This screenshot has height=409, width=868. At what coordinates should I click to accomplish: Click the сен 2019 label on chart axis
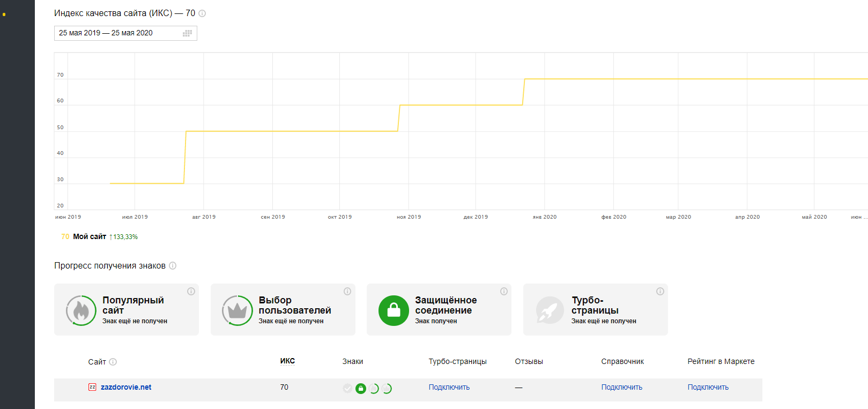[x=273, y=217]
